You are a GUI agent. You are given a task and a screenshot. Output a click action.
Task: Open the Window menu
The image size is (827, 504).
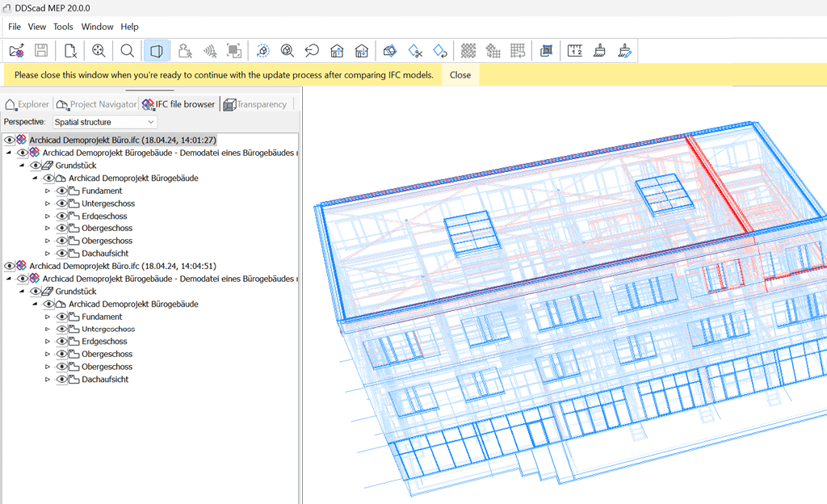pos(98,27)
